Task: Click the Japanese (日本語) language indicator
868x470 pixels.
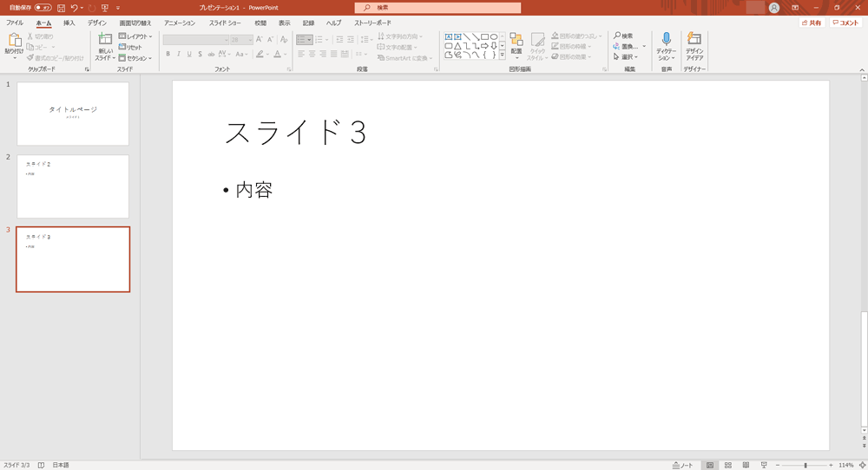Action: [61, 465]
